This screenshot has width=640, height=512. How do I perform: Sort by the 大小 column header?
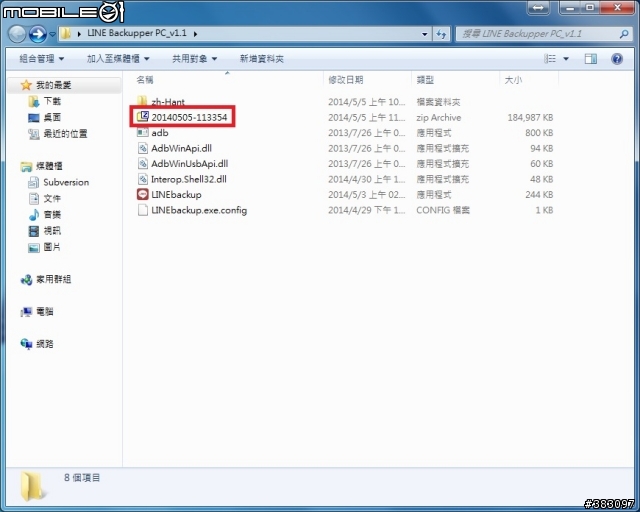click(513, 80)
